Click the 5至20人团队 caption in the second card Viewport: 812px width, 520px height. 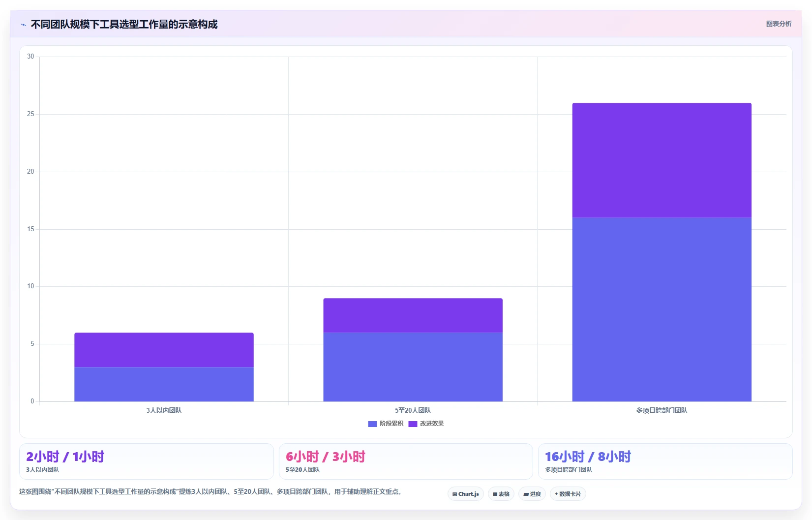(x=302, y=470)
